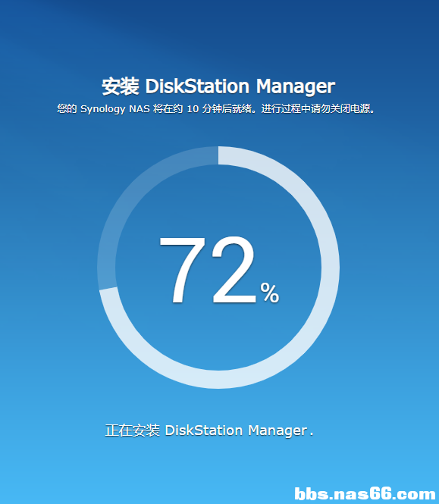
Task: Click the 72% progress value
Action: tap(219, 269)
